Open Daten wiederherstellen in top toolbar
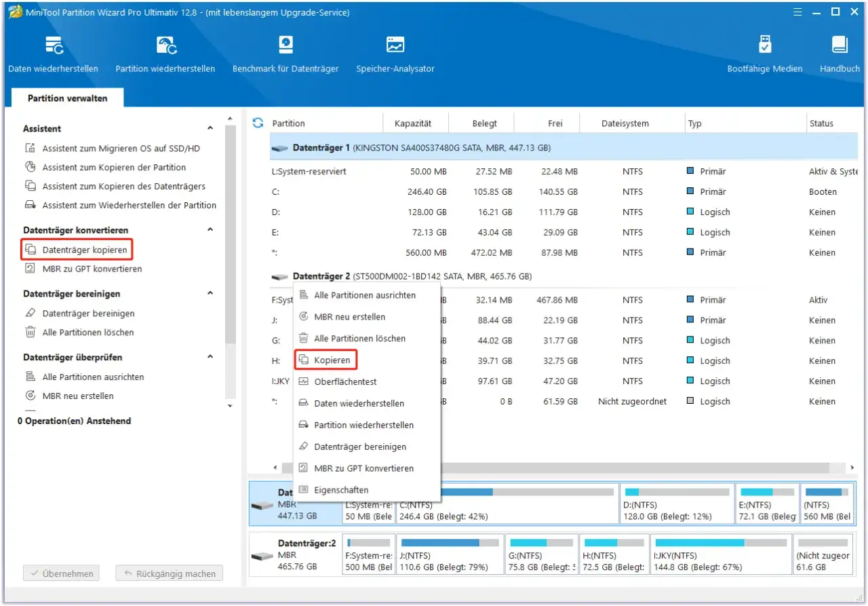The image size is (868, 606). pos(53,54)
